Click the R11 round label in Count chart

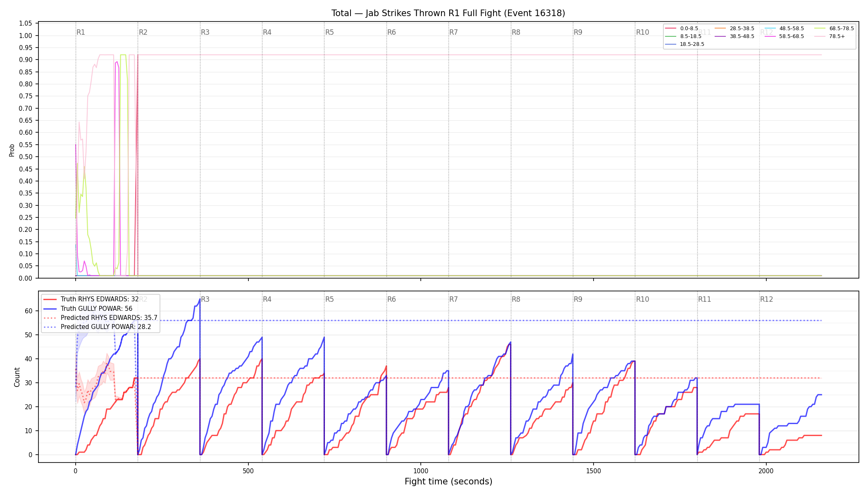[x=705, y=299]
